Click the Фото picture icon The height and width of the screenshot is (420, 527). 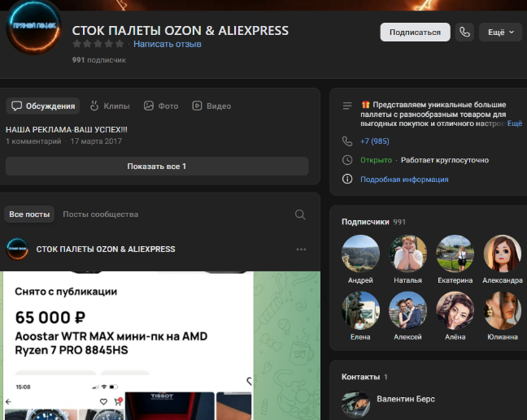pyautogui.click(x=149, y=106)
